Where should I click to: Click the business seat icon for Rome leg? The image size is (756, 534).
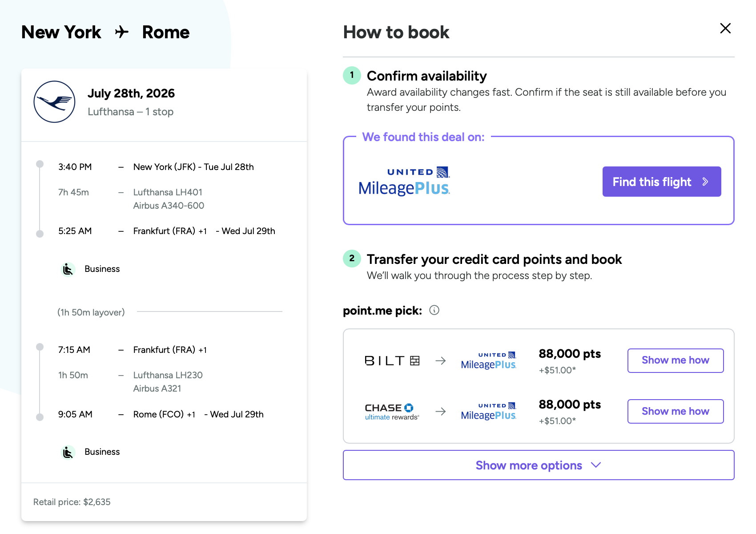pos(68,452)
